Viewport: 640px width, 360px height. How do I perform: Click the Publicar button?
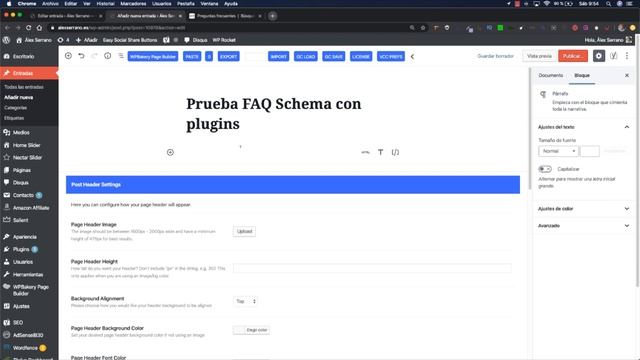pos(573,56)
